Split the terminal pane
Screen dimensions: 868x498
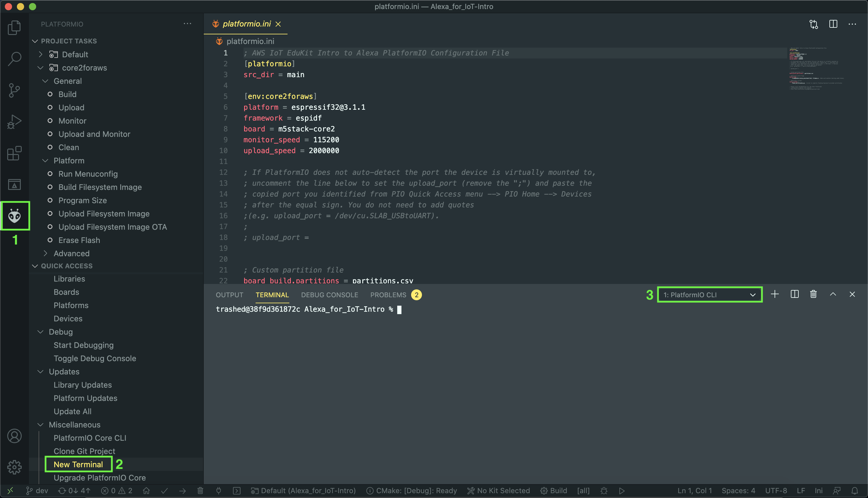click(x=794, y=294)
